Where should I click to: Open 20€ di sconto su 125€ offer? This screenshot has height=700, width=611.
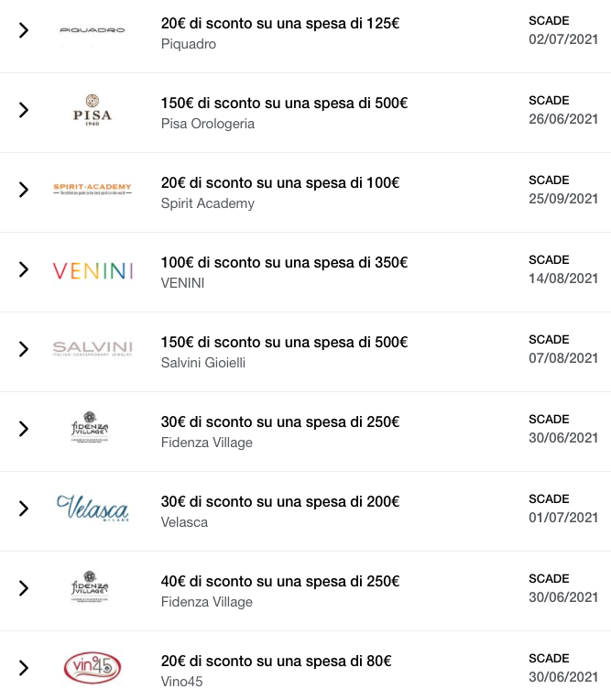tap(305, 35)
